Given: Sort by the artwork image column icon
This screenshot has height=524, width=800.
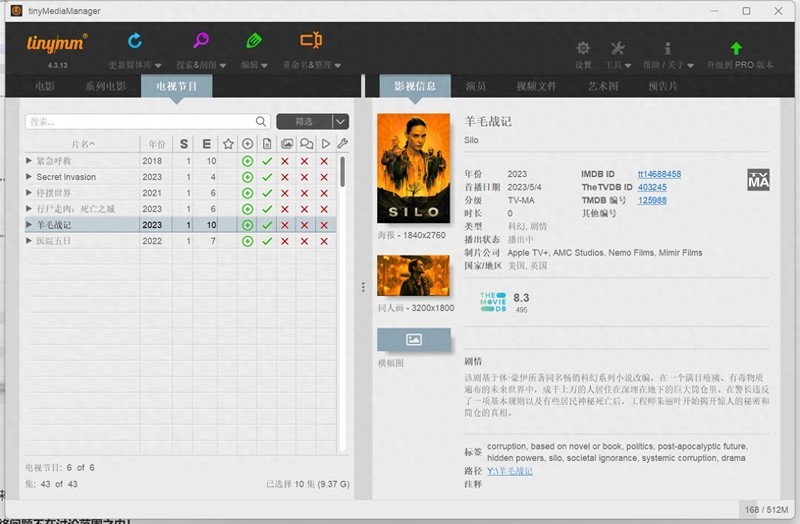Looking at the screenshot, I should [287, 144].
